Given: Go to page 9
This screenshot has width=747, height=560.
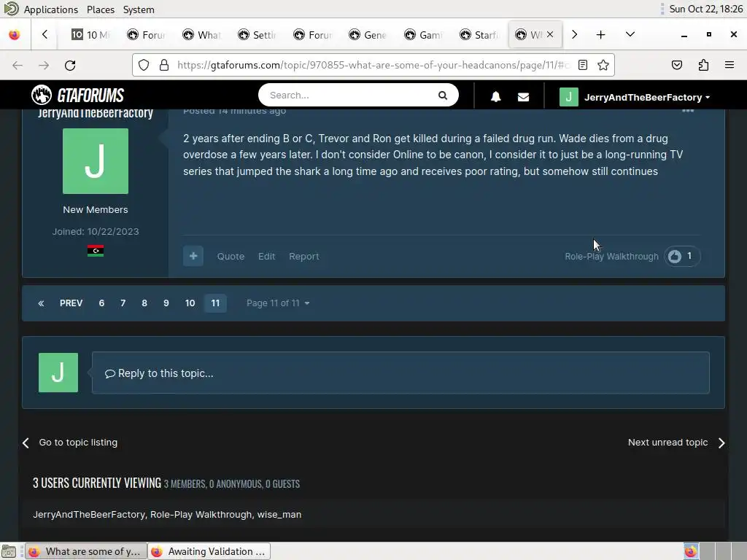Looking at the screenshot, I should (166, 303).
